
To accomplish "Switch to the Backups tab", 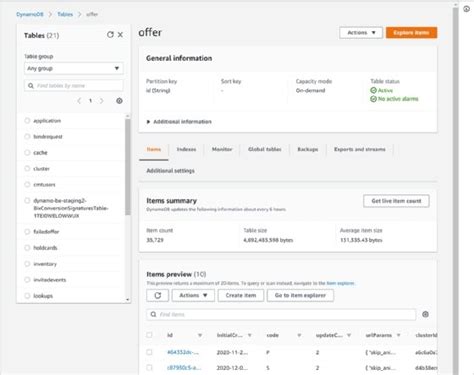I will pyautogui.click(x=307, y=149).
